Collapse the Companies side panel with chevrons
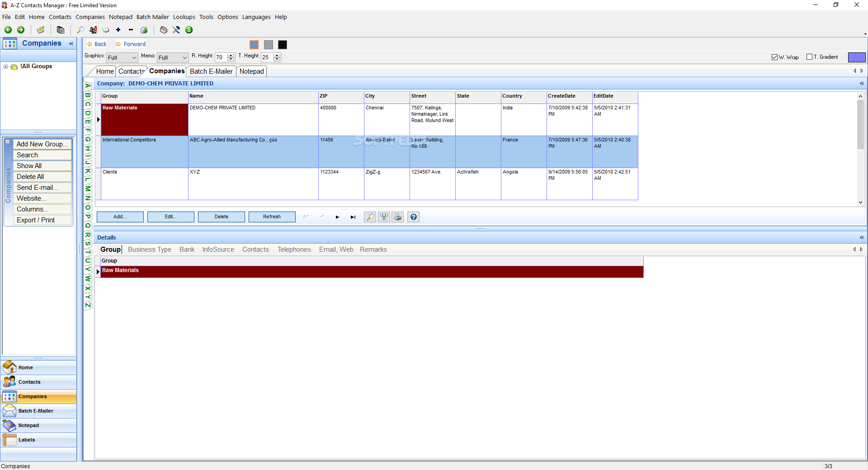This screenshot has height=470, width=868. 71,43
